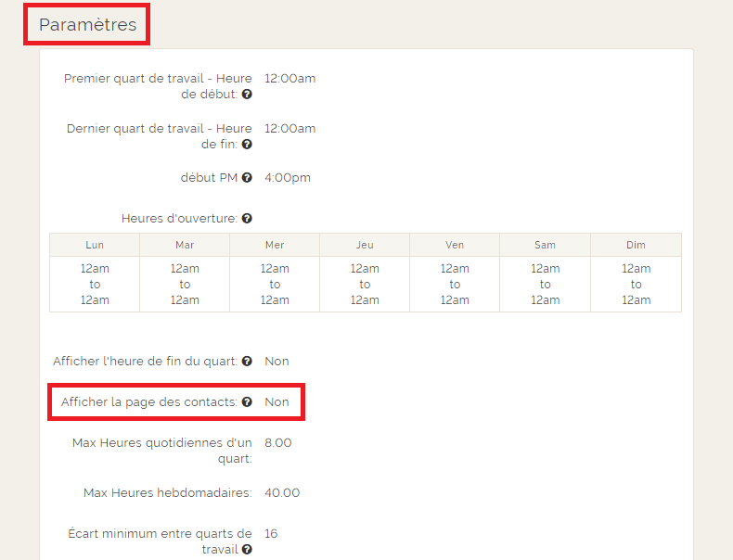733x560 pixels.
Task: Click the 'Non' value for Afficher la page des contacts
Action: tap(276, 402)
